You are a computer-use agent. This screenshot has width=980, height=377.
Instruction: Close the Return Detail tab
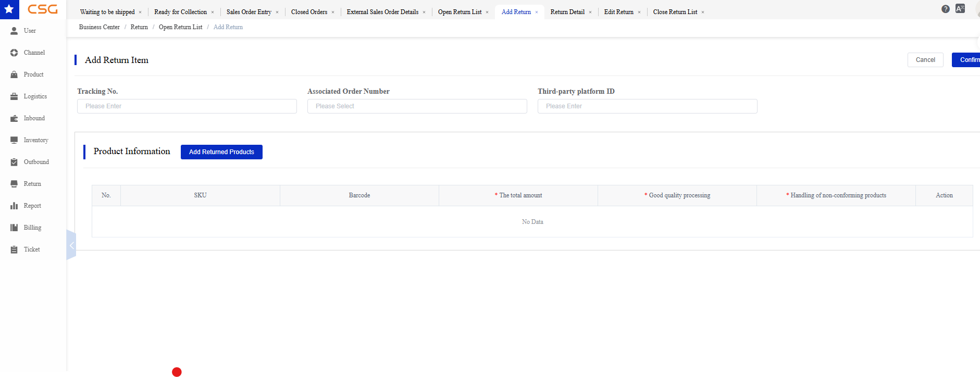tap(590, 12)
